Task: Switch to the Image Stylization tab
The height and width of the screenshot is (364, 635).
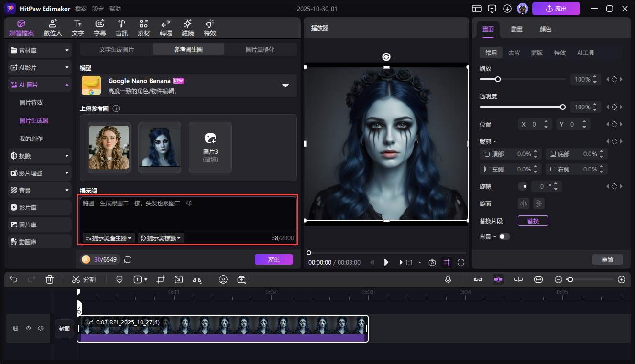Action: tap(260, 49)
